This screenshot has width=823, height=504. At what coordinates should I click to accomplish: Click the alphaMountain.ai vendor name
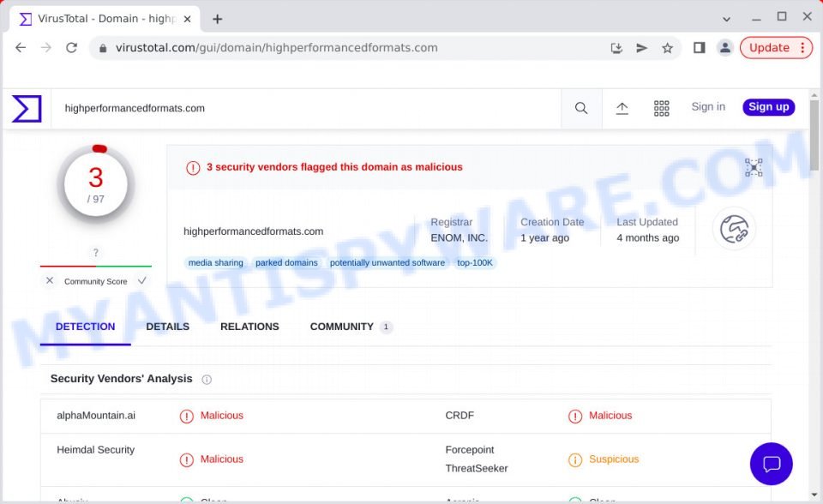[96, 415]
